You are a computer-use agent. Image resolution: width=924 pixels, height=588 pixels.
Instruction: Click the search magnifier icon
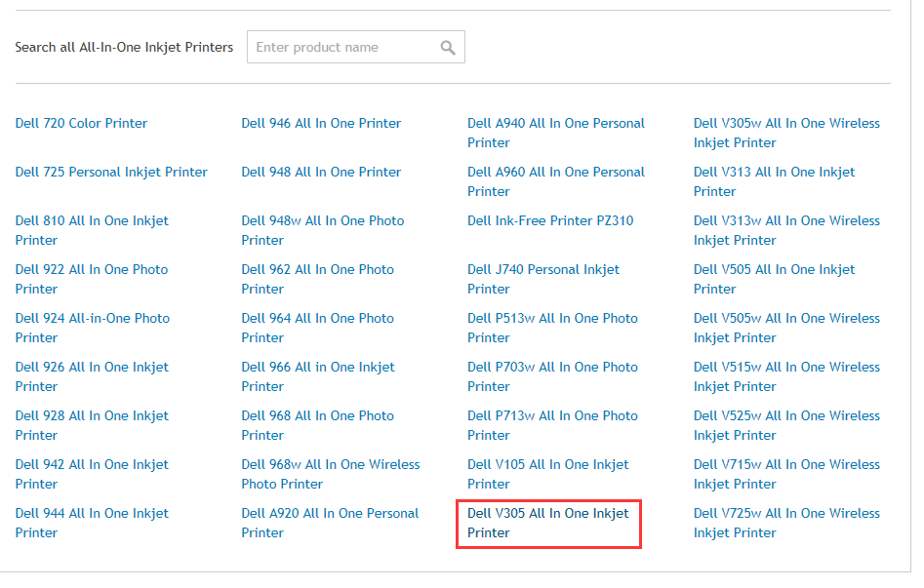[448, 48]
